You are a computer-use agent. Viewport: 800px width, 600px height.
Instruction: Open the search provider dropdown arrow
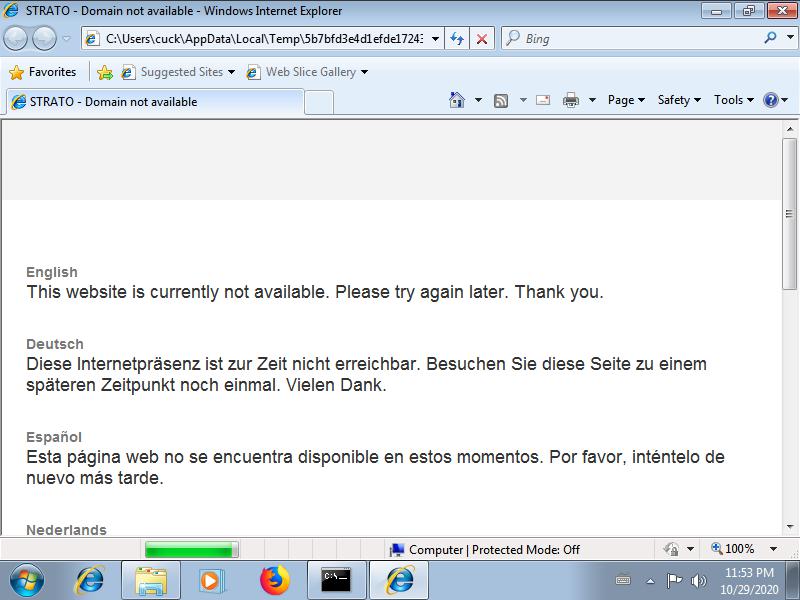tap(790, 37)
